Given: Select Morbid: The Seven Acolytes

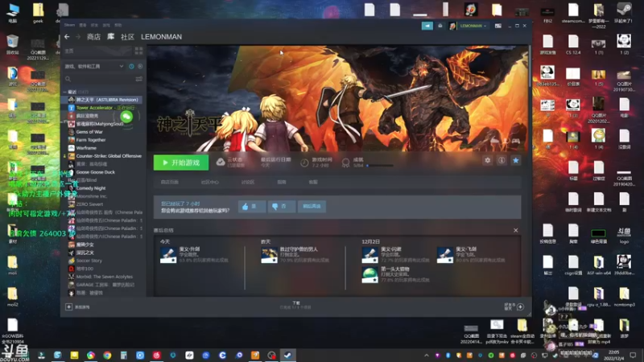Looking at the screenshot, I should tap(103, 277).
